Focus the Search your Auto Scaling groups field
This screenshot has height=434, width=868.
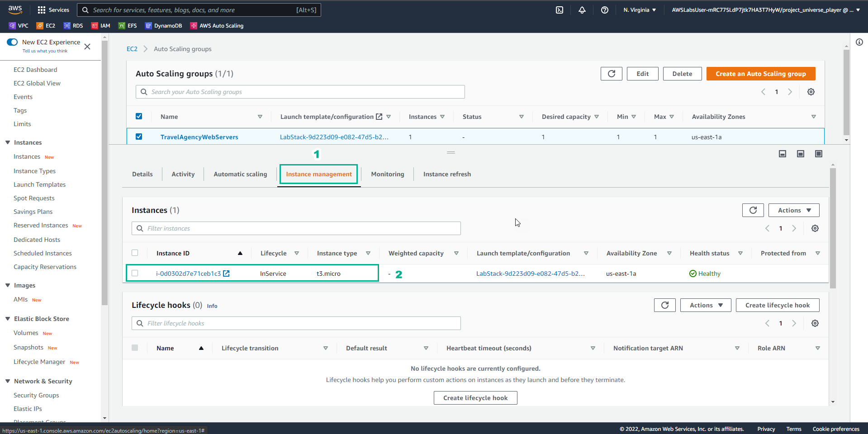[300, 92]
